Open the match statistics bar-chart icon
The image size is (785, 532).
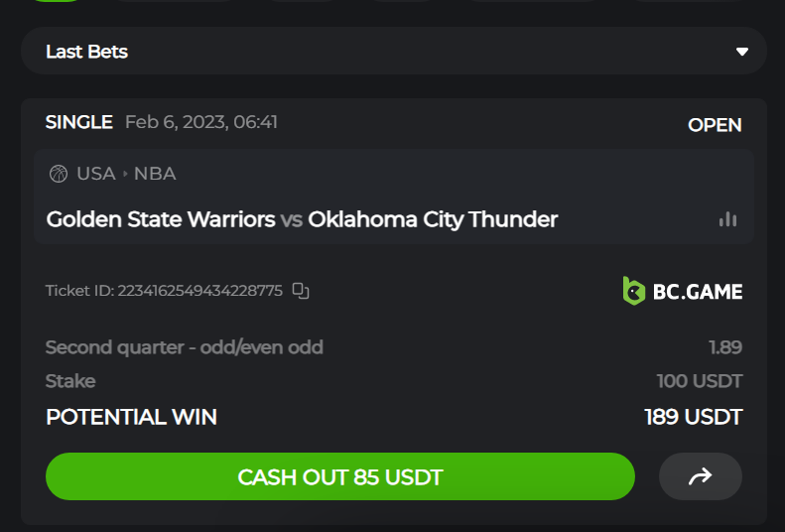[x=727, y=219]
